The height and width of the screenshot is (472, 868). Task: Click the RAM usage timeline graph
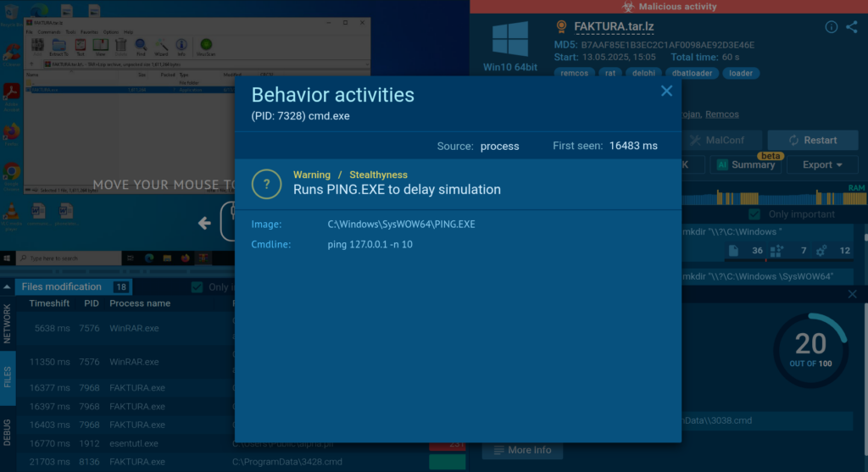tap(775, 195)
